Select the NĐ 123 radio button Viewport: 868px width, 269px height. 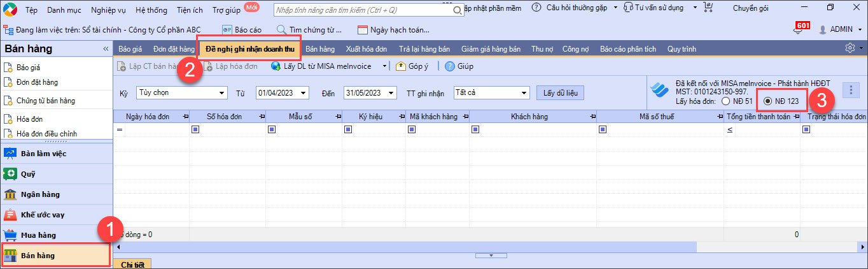[x=768, y=101]
